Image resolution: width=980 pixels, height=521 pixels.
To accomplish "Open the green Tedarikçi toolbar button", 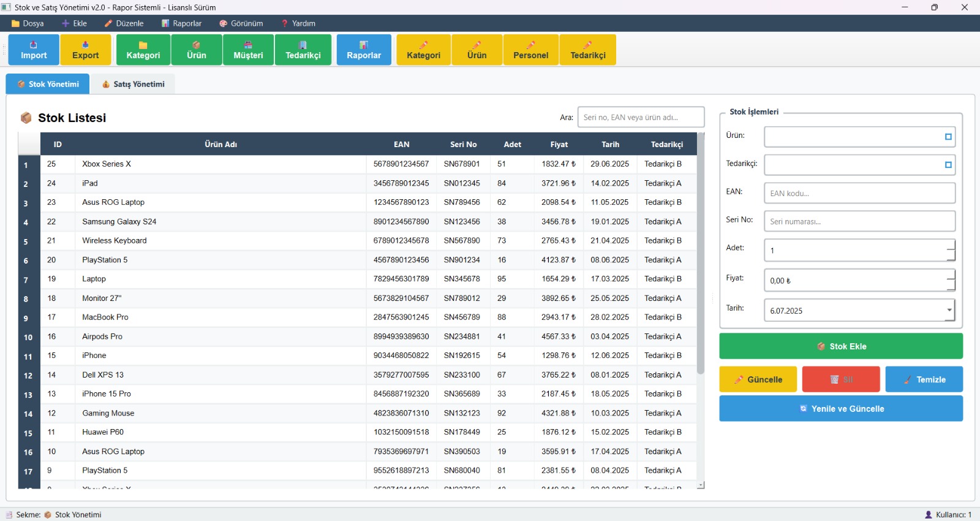I will pyautogui.click(x=303, y=50).
